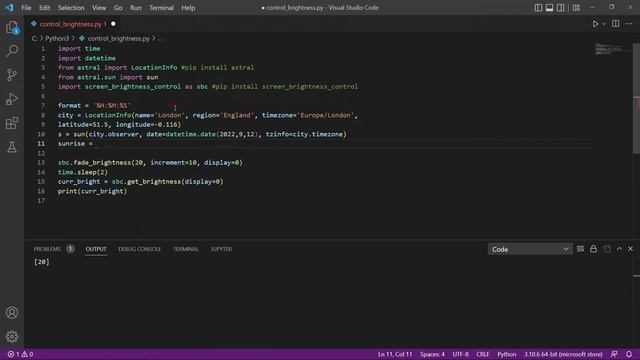The height and width of the screenshot is (360, 640).
Task: Open the Edit menu
Action: (44, 8)
